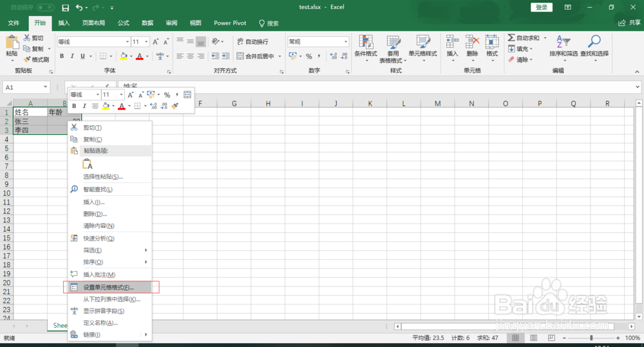Open the File (文件) tab

pos(14,23)
